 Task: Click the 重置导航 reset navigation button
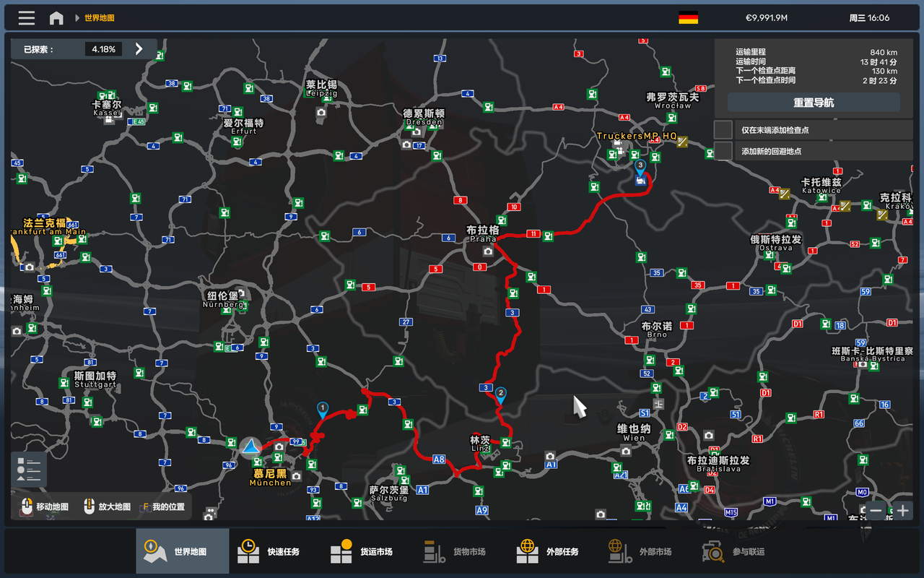(x=814, y=103)
